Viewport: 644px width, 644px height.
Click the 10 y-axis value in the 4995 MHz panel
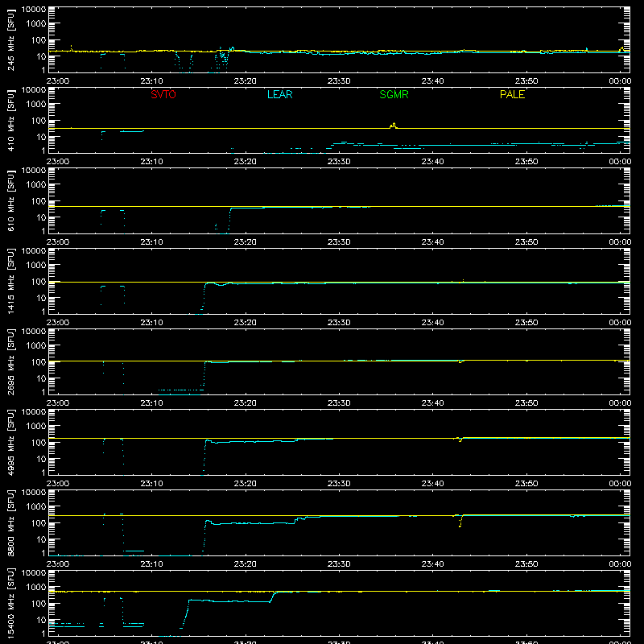tap(41, 459)
